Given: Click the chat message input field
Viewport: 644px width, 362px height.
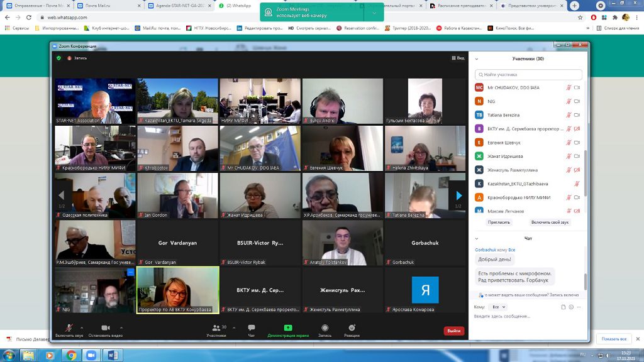Looking at the screenshot, I should click(528, 317).
